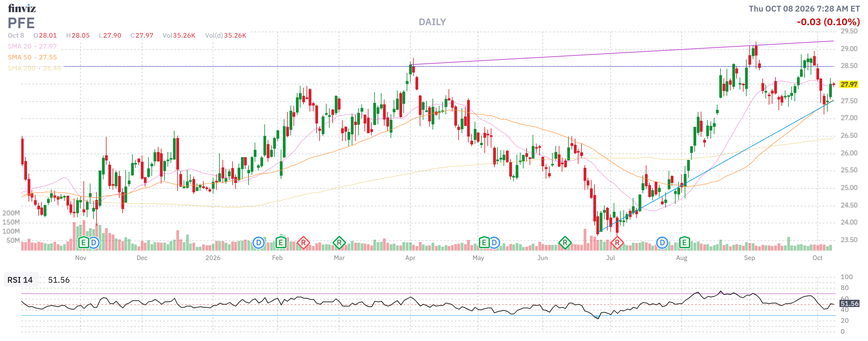Screen dimensions: 868x341
Task: Click the SMA 200 legend label
Action: [22, 68]
